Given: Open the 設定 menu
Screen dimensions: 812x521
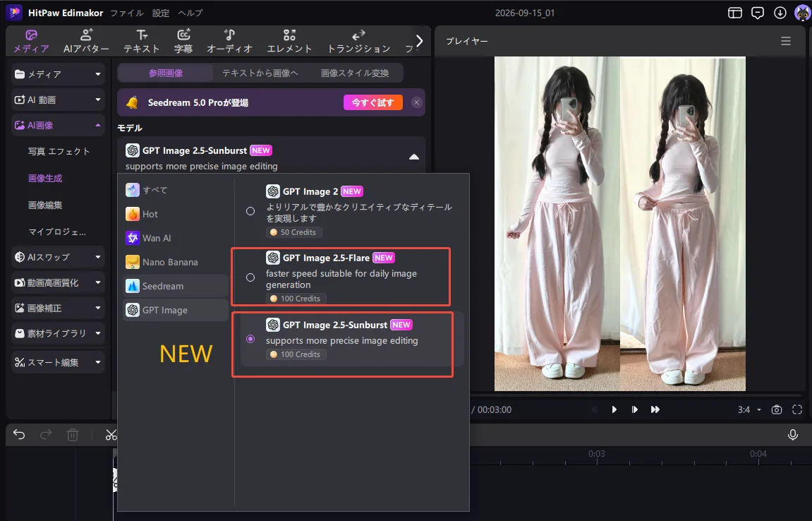Looking at the screenshot, I should [x=161, y=13].
